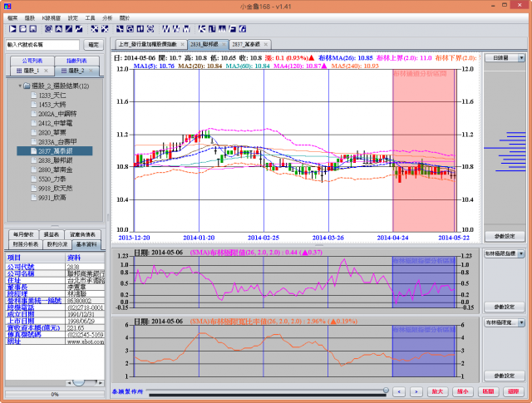Open the K線視窗 menu
Viewport: 532px width, 403px height.
[x=52, y=17]
